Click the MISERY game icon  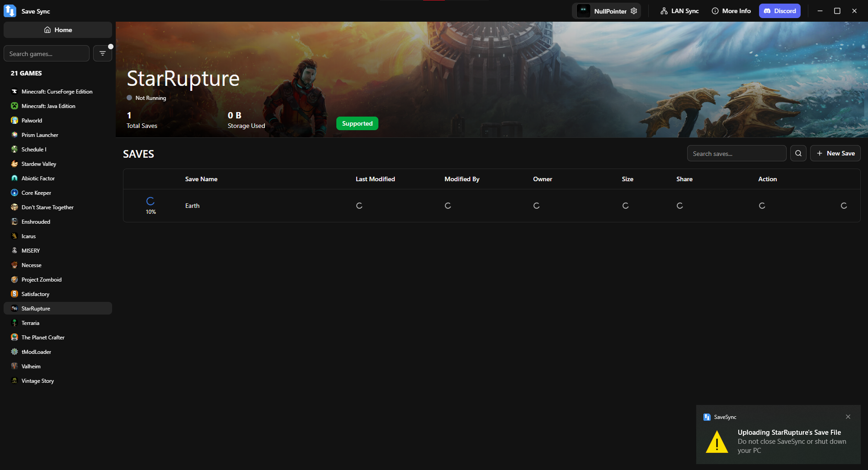point(14,250)
